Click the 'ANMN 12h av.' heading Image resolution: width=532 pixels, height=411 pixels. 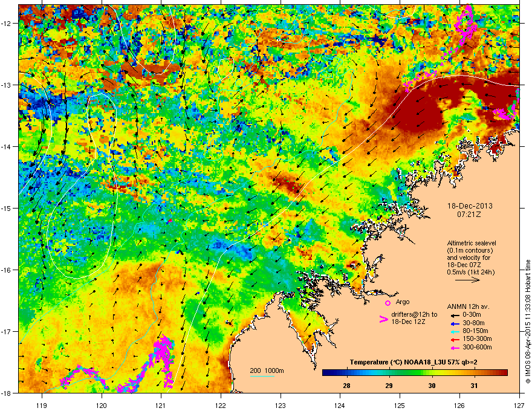468,307
